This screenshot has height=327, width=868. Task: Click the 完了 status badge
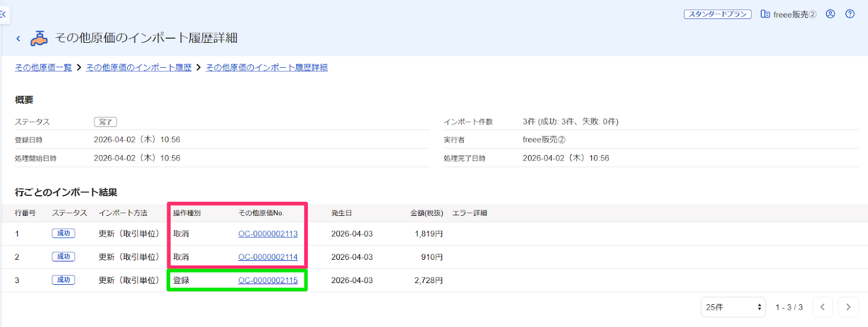click(x=105, y=122)
